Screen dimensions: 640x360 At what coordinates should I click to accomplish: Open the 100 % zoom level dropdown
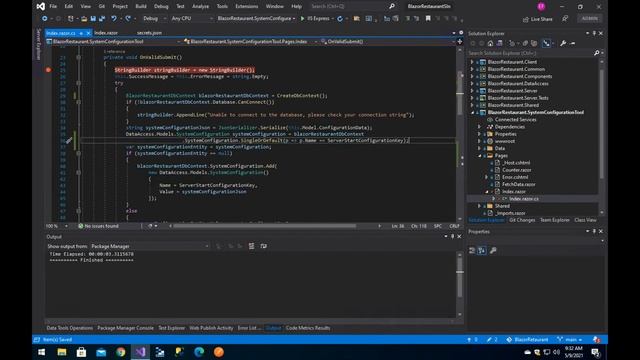(x=56, y=226)
